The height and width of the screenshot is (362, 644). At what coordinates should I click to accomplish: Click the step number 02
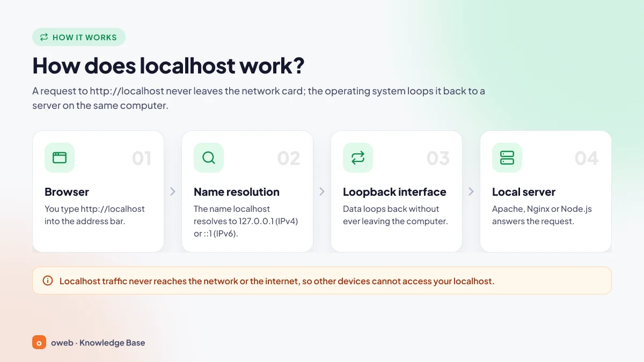pos(289,158)
